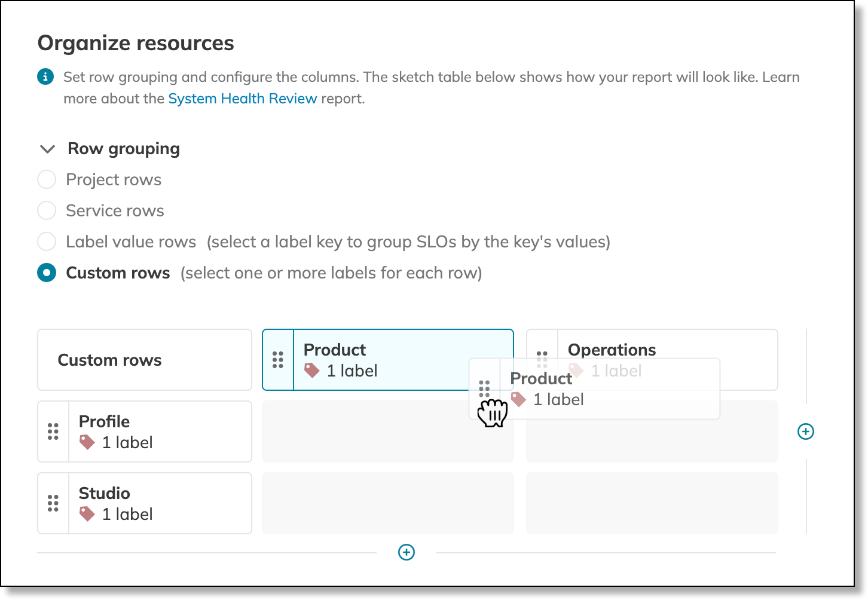The image size is (868, 600).
Task: Grab the drag handle on Profile row
Action: tap(53, 431)
